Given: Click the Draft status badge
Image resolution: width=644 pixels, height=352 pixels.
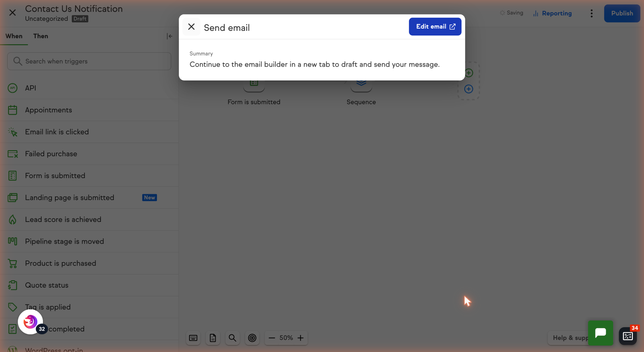Looking at the screenshot, I should 80,19.
